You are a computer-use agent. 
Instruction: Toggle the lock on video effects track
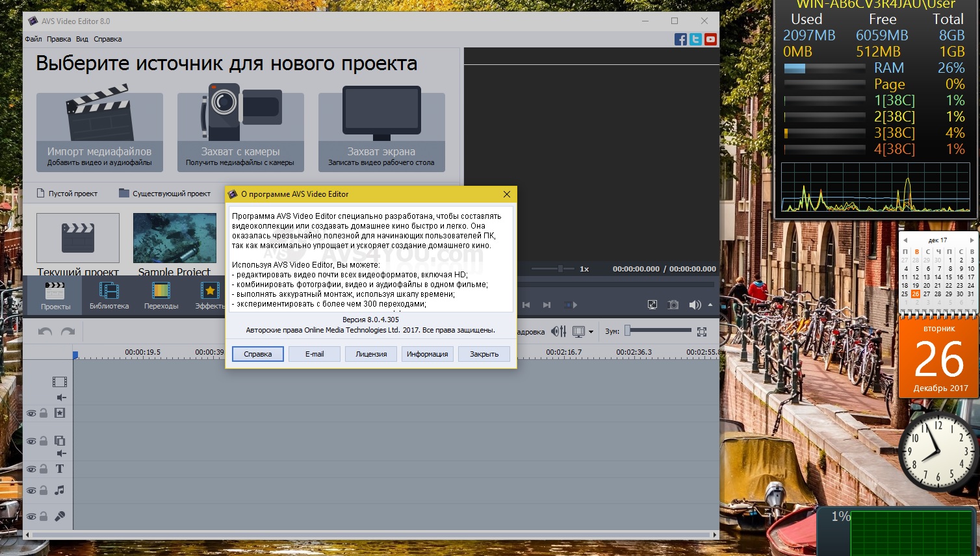tap(44, 412)
